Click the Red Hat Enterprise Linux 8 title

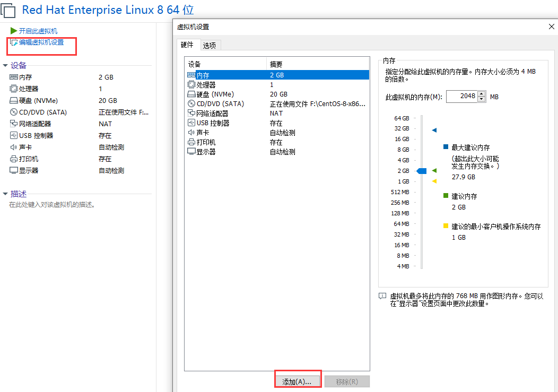(108, 10)
